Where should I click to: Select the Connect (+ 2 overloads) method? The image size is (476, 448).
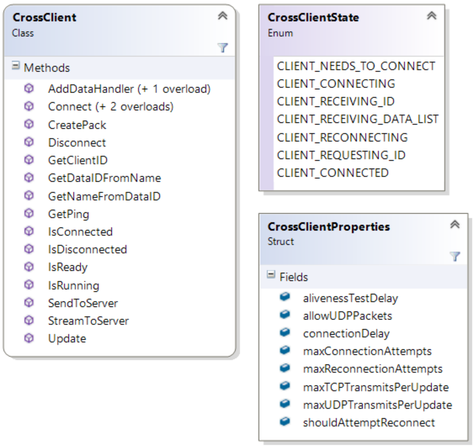click(111, 107)
